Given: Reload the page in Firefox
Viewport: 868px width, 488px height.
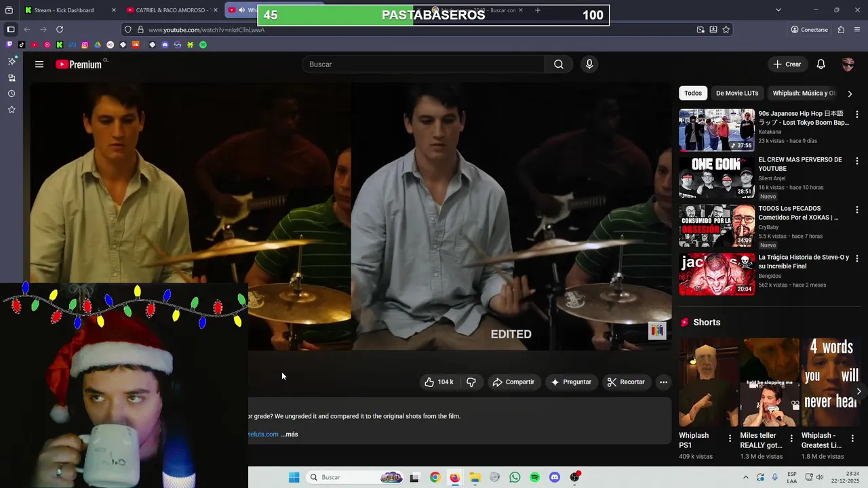Looking at the screenshot, I should point(60,29).
